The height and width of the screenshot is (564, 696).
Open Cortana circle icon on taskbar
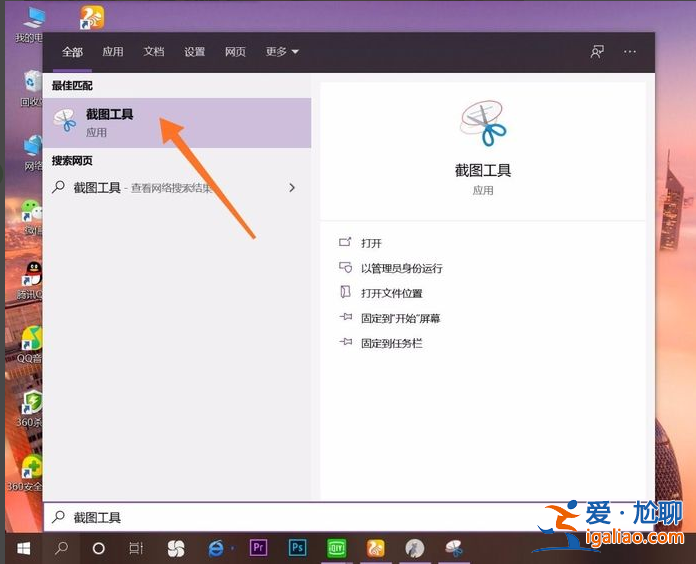point(99,548)
